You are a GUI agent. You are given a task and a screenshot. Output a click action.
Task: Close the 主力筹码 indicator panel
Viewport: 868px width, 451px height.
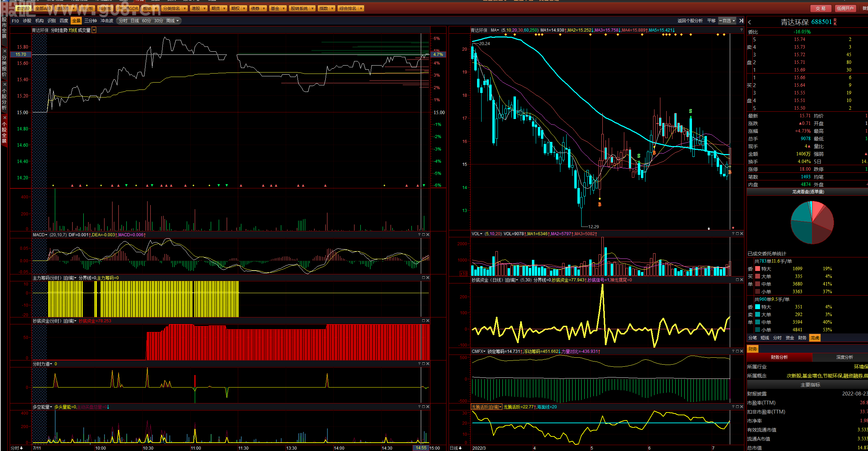pyautogui.click(x=428, y=278)
